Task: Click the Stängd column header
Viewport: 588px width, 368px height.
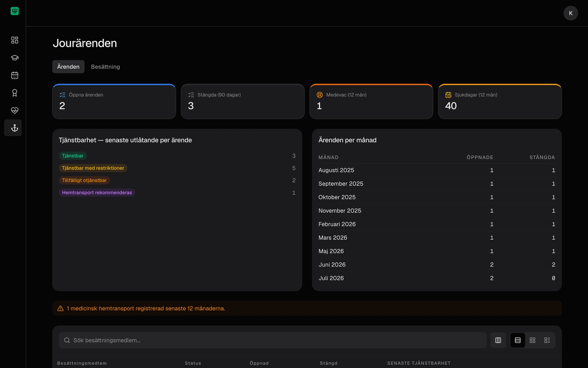Action: 328,363
